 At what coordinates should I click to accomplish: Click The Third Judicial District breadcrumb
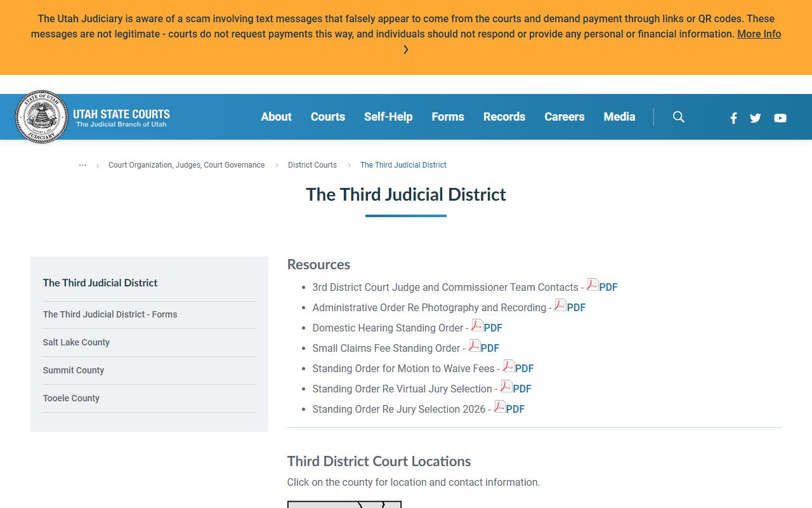pyautogui.click(x=403, y=165)
